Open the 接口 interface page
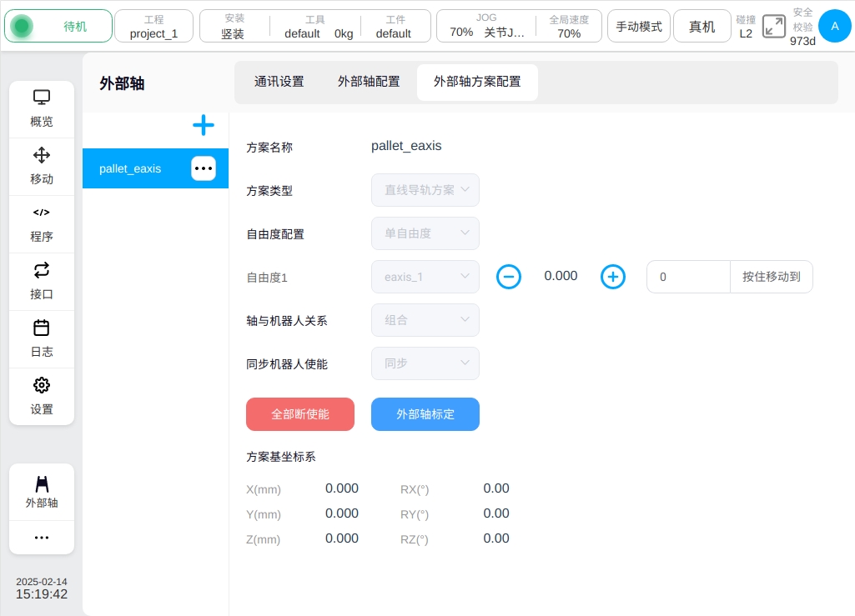The image size is (855, 616). click(x=42, y=282)
